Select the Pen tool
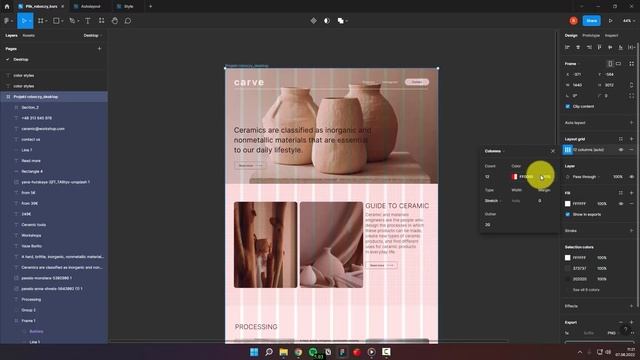Viewport: 640px width, 360px height. (x=72, y=21)
